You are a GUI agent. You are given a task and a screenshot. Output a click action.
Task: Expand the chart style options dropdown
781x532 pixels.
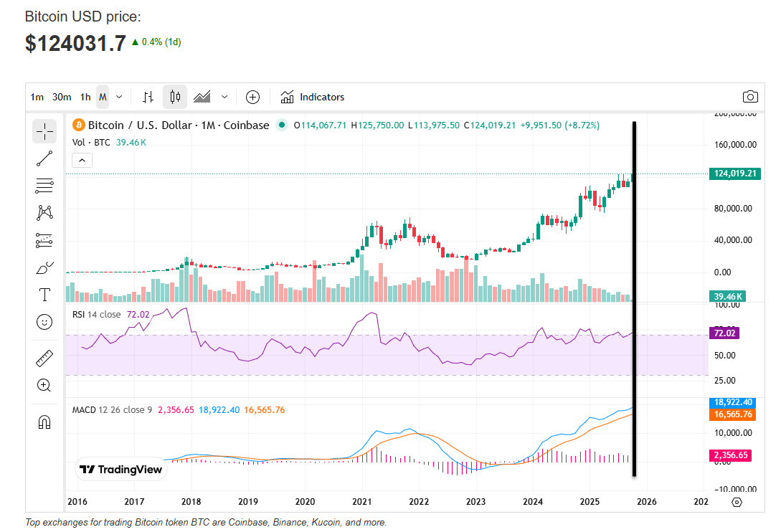224,97
